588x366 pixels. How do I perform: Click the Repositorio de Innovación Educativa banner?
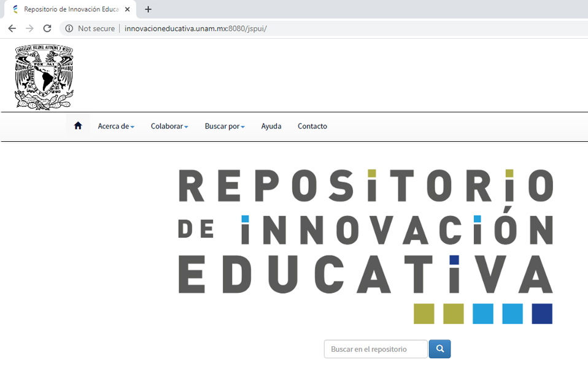(x=366, y=246)
